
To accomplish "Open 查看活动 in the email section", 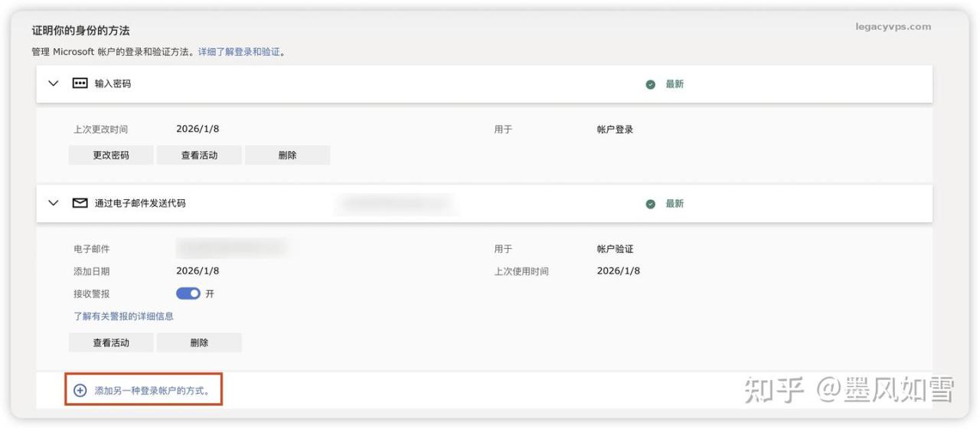I will click(x=111, y=342).
